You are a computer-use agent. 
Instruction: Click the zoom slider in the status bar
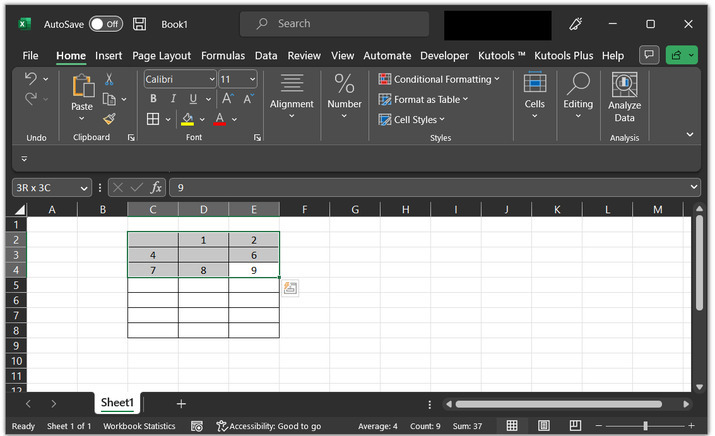click(x=645, y=426)
